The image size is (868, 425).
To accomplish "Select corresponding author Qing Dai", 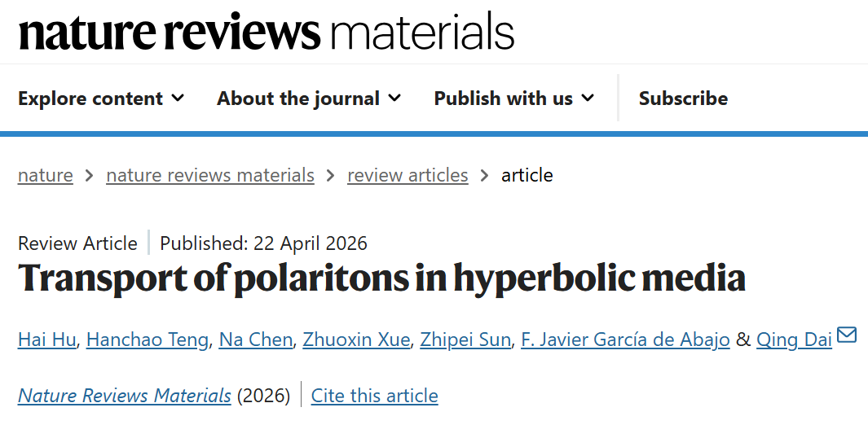I will click(794, 340).
